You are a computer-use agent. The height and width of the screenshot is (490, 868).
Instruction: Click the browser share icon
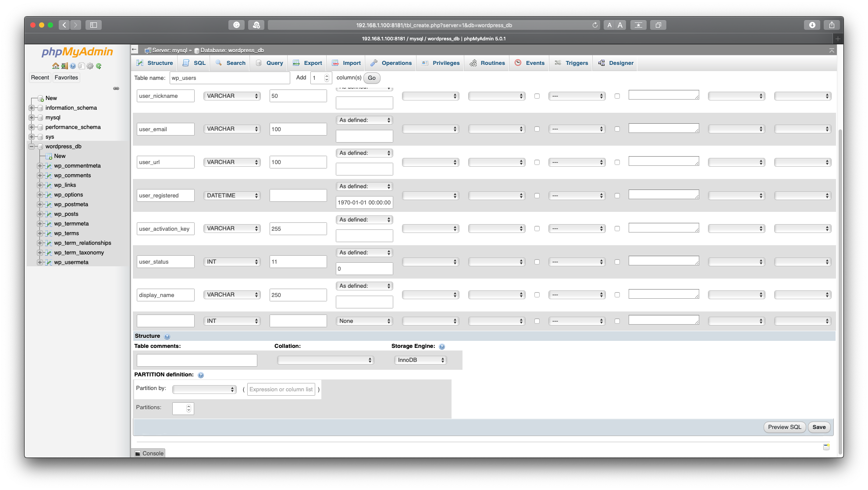(x=832, y=25)
